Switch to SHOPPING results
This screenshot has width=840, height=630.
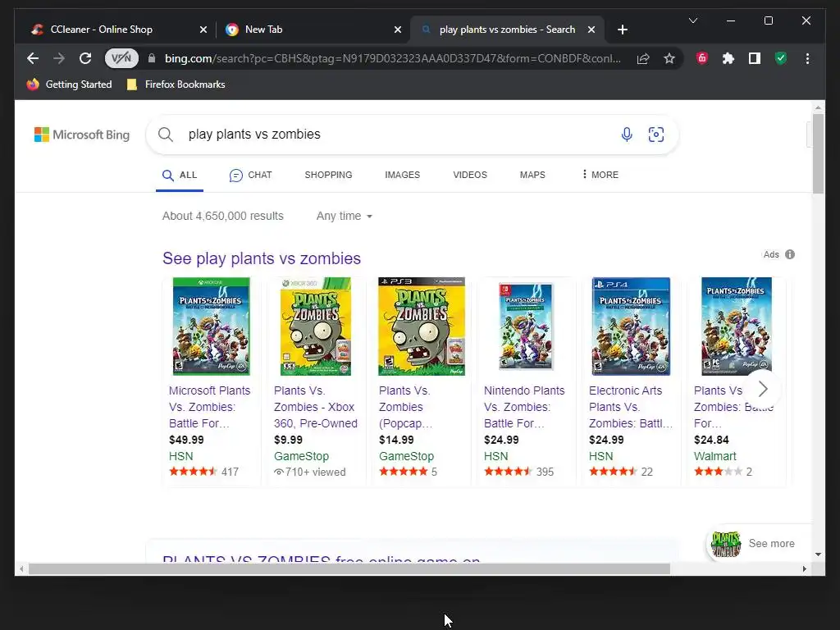[x=328, y=176]
